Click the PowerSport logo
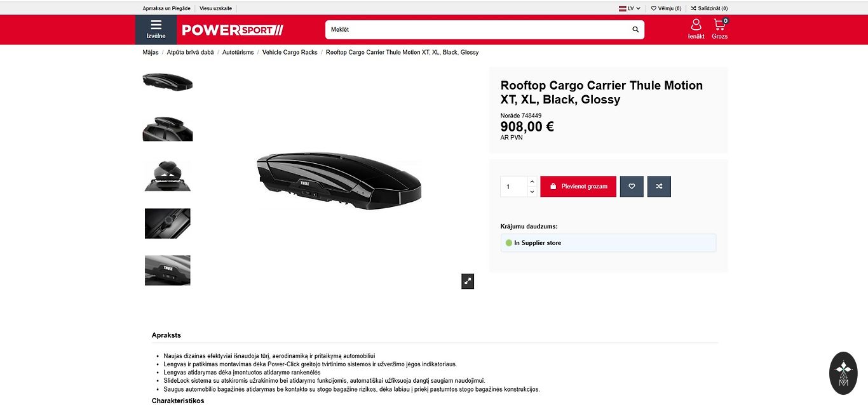This screenshot has height=405, width=868. click(233, 30)
